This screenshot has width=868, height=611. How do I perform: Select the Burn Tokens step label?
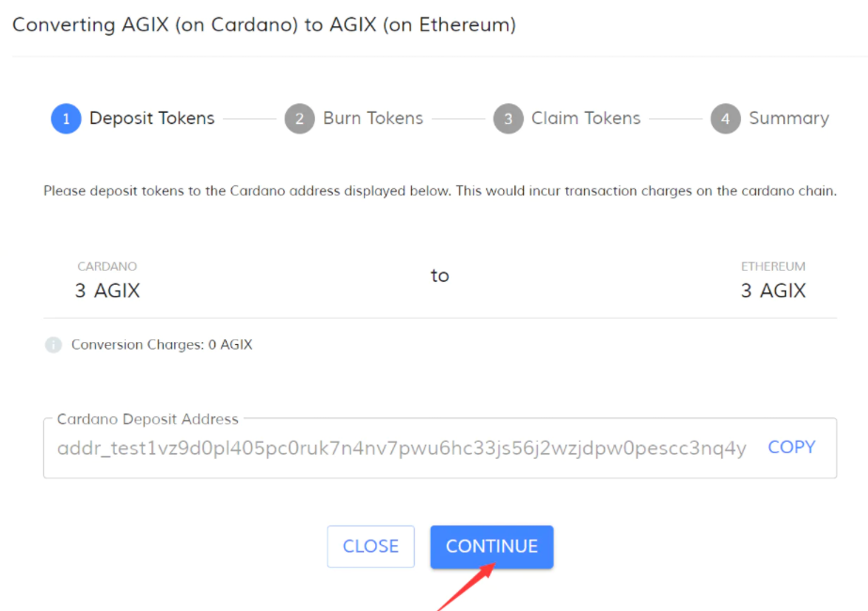pos(373,118)
